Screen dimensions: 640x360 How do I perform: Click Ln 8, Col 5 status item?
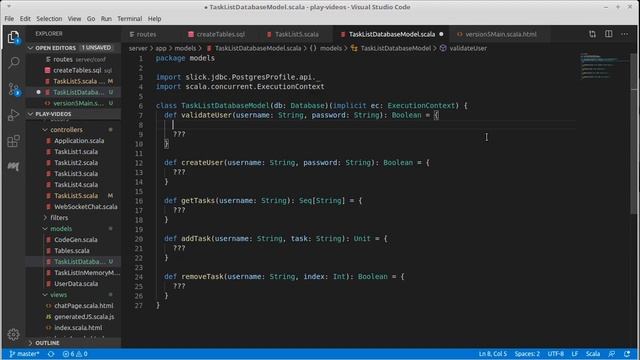click(x=493, y=354)
